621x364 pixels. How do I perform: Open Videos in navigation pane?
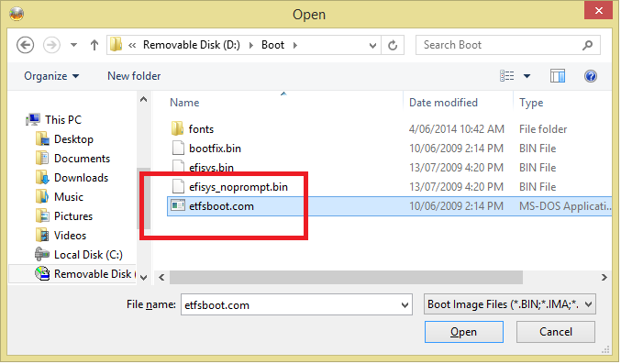coord(70,236)
